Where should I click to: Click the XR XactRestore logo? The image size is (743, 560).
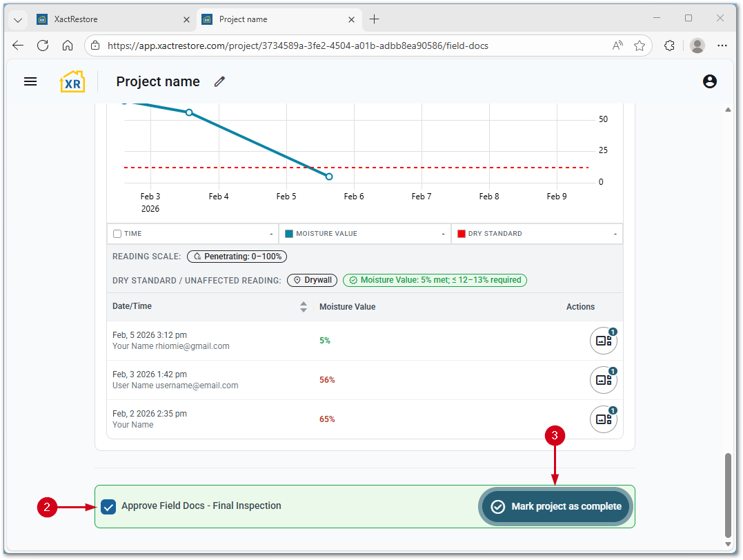pos(72,81)
